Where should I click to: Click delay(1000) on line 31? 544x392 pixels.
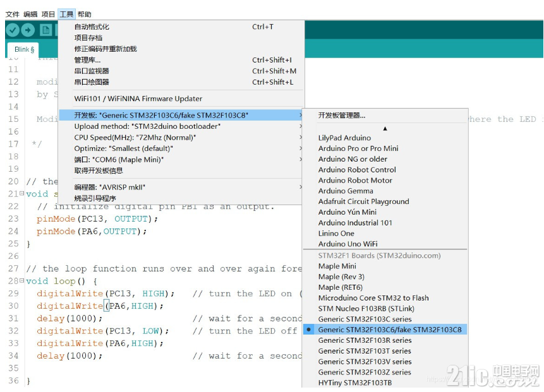pyautogui.click(x=70, y=319)
